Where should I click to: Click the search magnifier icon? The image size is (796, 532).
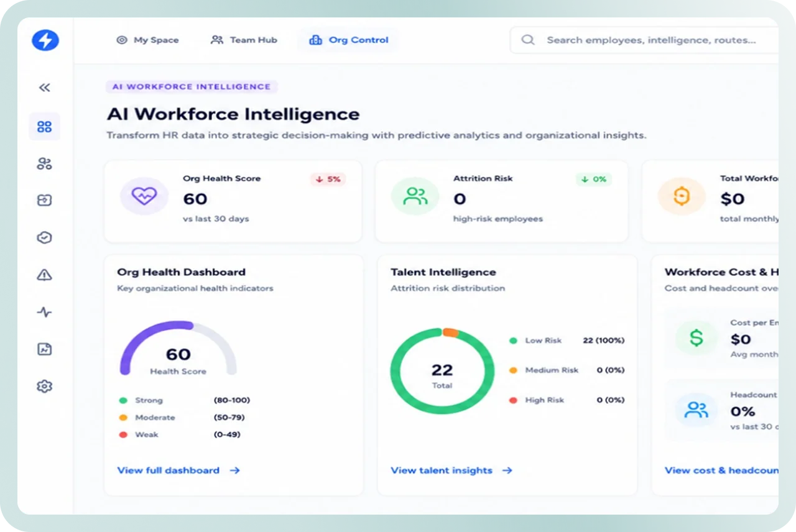[528, 40]
